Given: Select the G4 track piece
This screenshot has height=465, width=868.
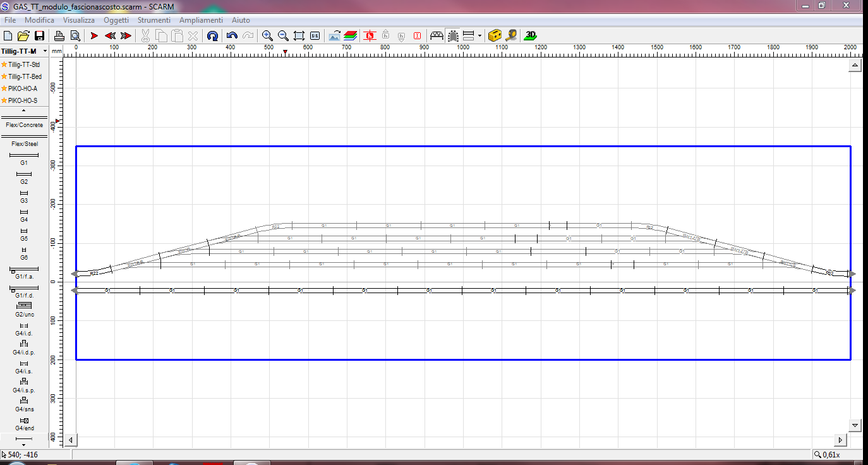Looking at the screenshot, I should (24, 215).
